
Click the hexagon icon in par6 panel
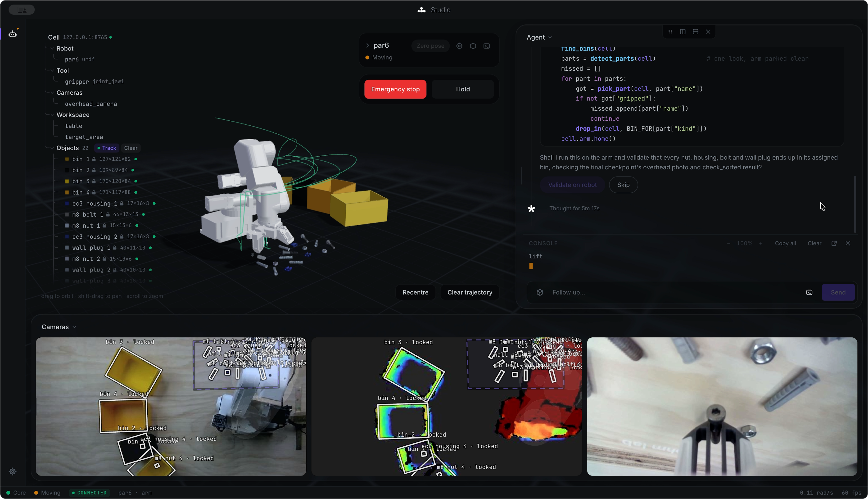click(x=473, y=46)
